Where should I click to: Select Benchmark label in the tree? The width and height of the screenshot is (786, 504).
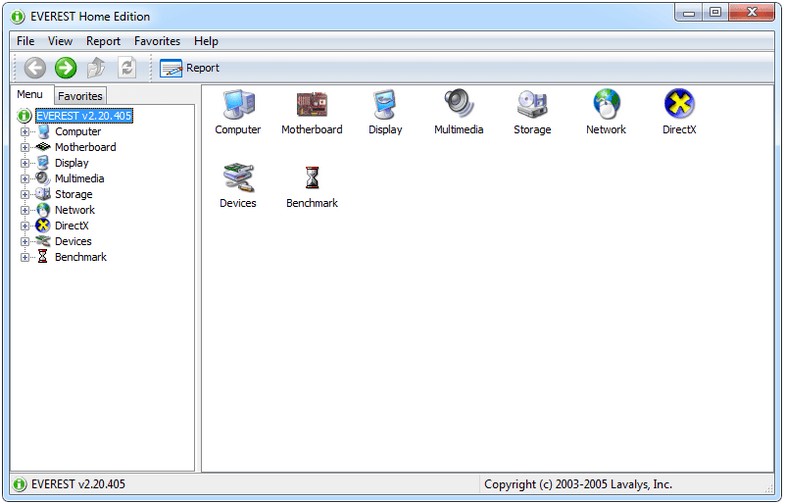coord(81,257)
